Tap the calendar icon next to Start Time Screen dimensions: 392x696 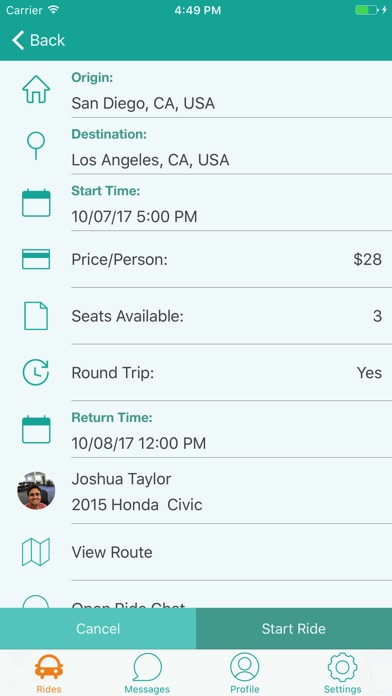(36, 203)
